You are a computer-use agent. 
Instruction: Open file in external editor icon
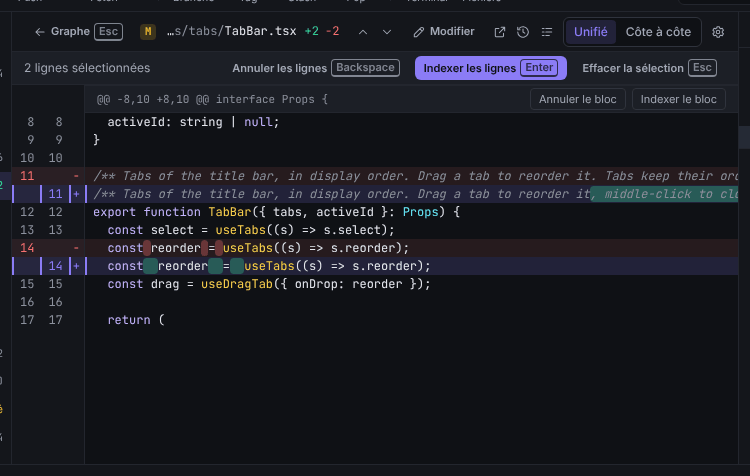(x=499, y=32)
